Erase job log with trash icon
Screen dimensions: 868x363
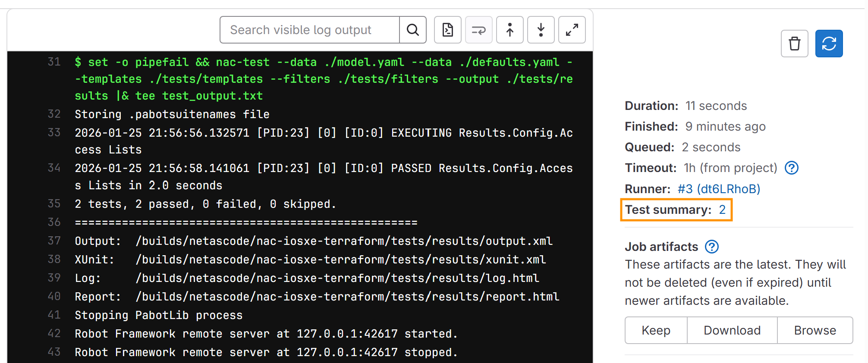(794, 44)
